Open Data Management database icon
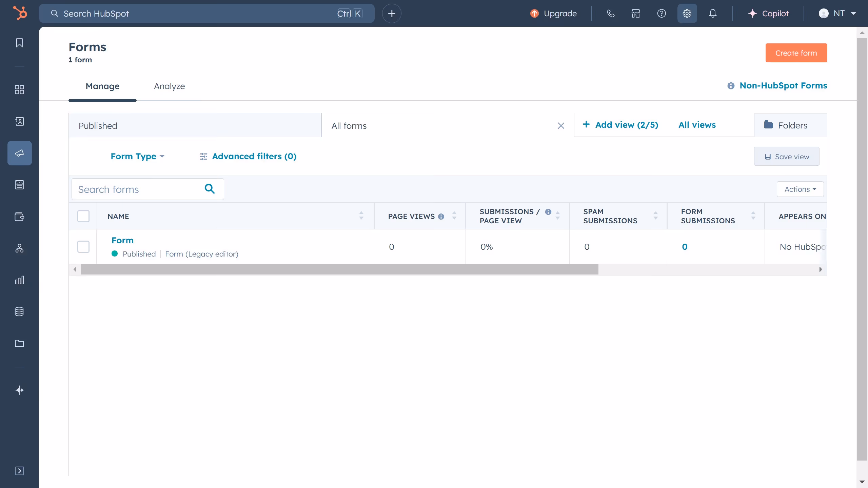This screenshot has width=868, height=488. (19, 311)
